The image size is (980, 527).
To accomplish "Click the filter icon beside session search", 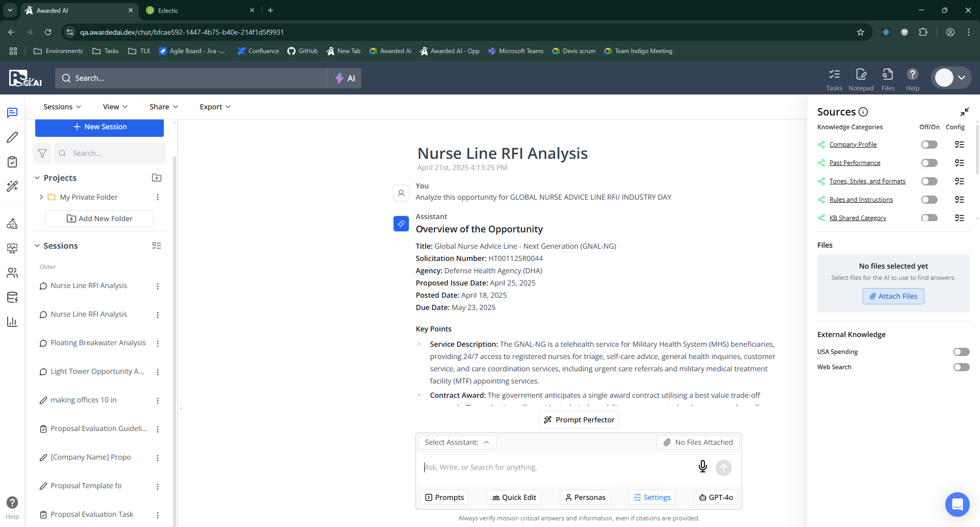I will pos(42,153).
